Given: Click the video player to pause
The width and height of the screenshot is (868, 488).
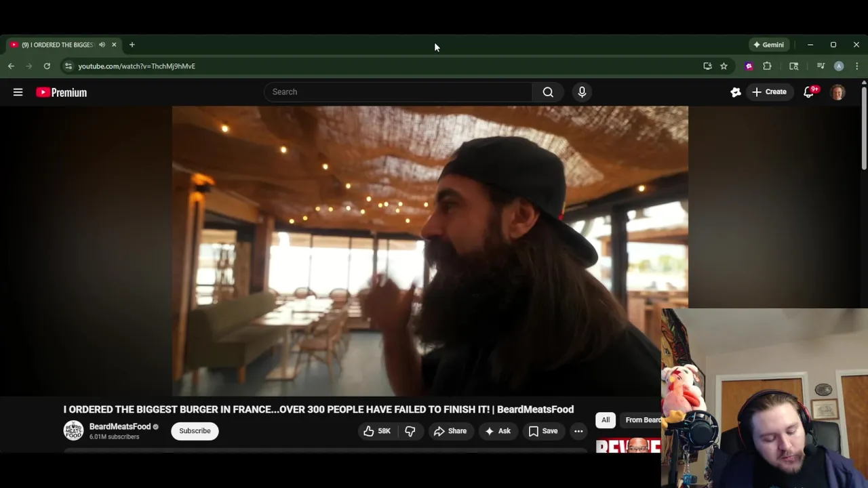Looking at the screenshot, I should tap(430, 251).
